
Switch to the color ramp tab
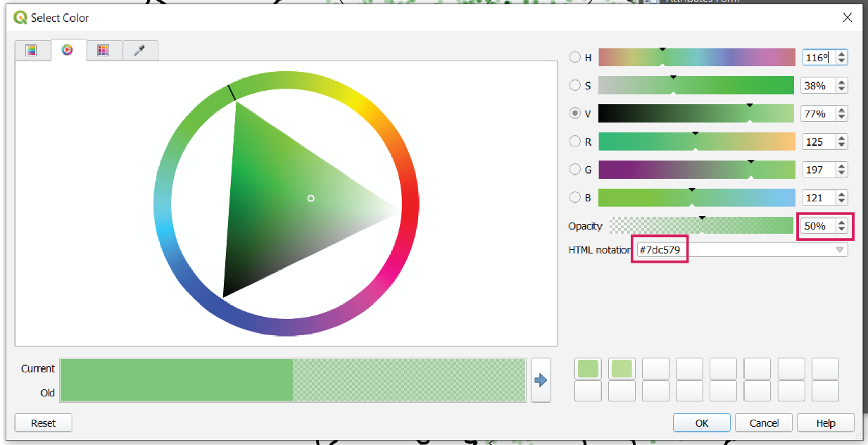(x=32, y=50)
